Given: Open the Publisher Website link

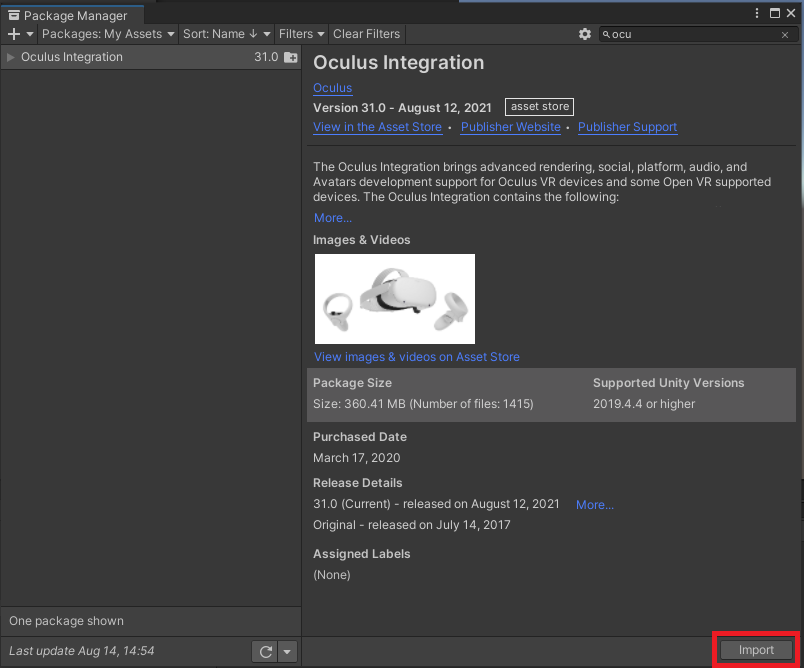Looking at the screenshot, I should pyautogui.click(x=510, y=127).
